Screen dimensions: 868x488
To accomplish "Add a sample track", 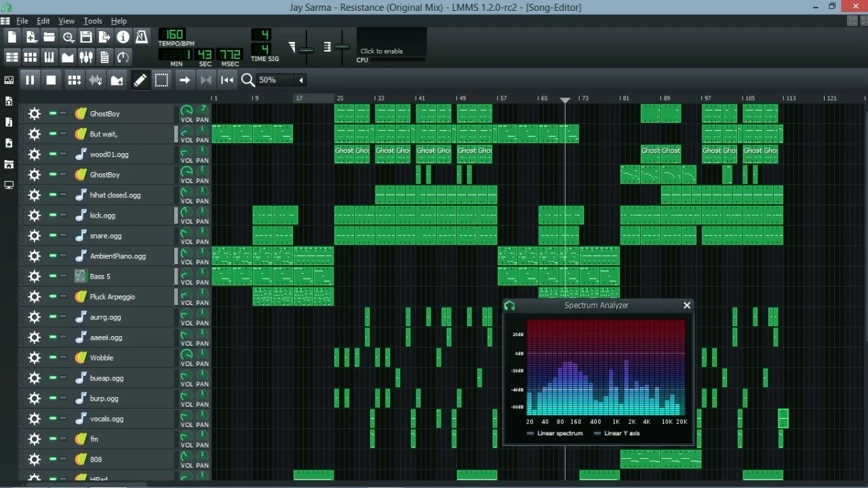I will click(96, 80).
